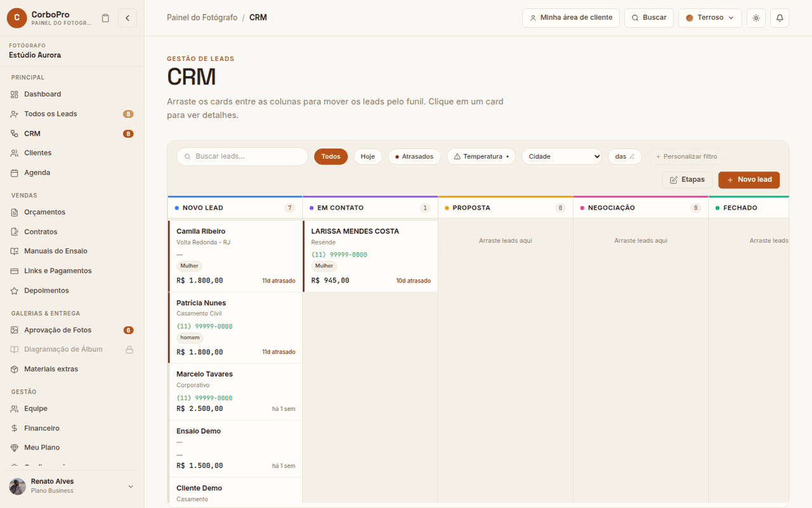Click the Depoimentos star icon
This screenshot has height=508, width=812.
15,290
